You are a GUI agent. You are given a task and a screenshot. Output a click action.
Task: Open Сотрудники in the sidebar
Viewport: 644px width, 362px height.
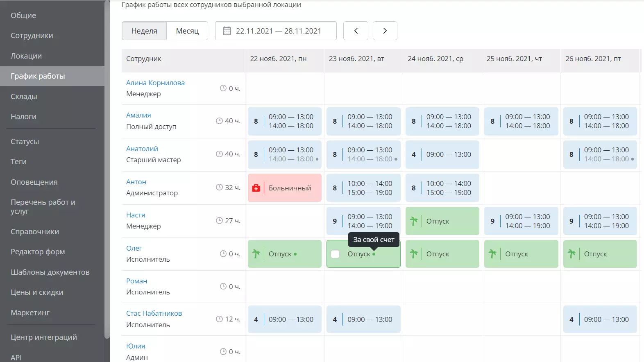32,36
